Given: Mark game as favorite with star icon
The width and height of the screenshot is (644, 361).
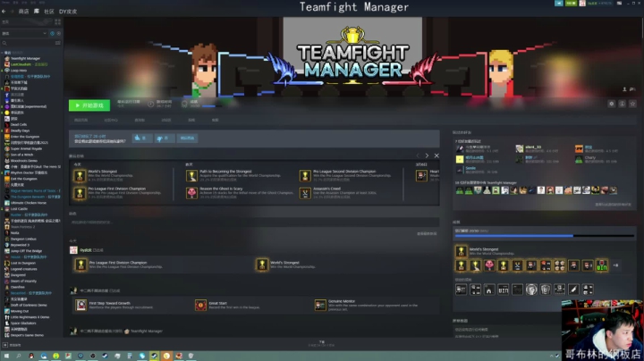Looking at the screenshot, I should tap(632, 104).
